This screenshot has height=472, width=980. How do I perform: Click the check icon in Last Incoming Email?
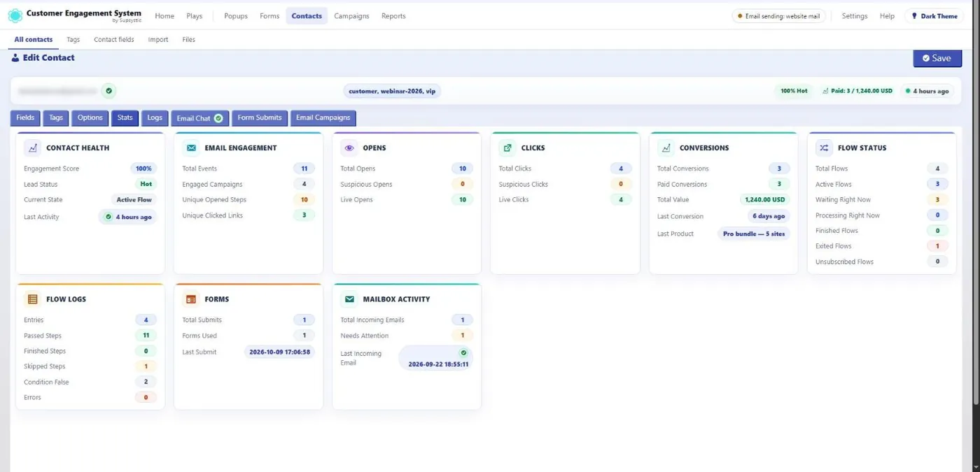pos(463,353)
